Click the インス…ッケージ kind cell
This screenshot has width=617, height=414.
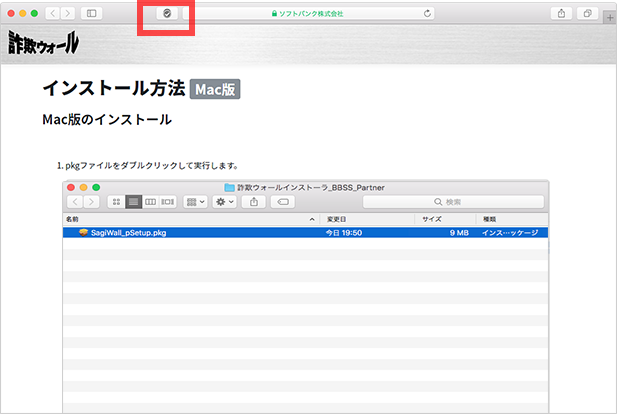(510, 233)
